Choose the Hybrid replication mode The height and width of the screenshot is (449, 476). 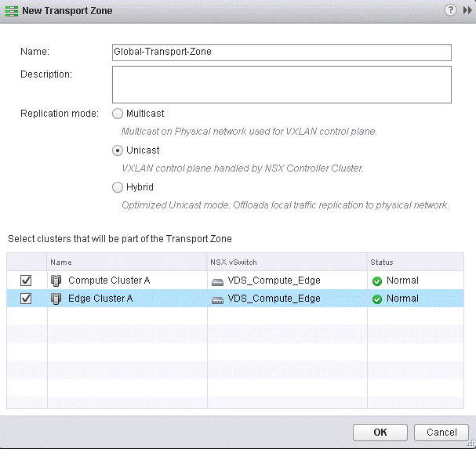click(118, 187)
